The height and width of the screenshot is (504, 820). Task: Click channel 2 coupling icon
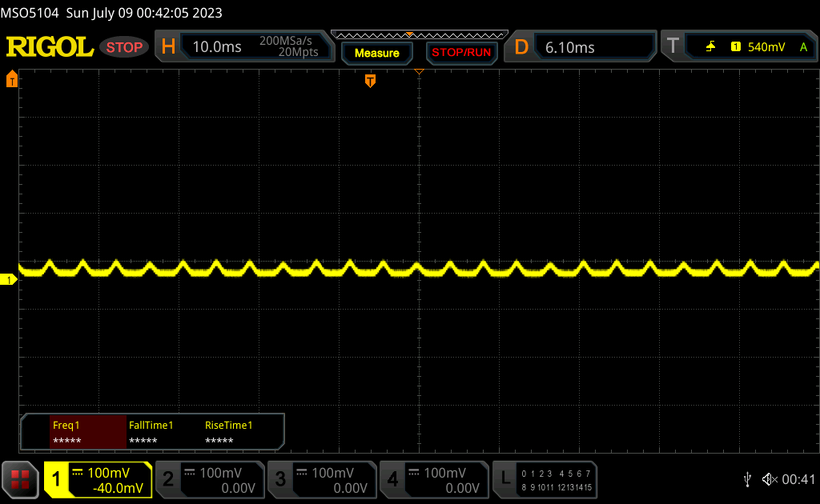click(x=189, y=473)
